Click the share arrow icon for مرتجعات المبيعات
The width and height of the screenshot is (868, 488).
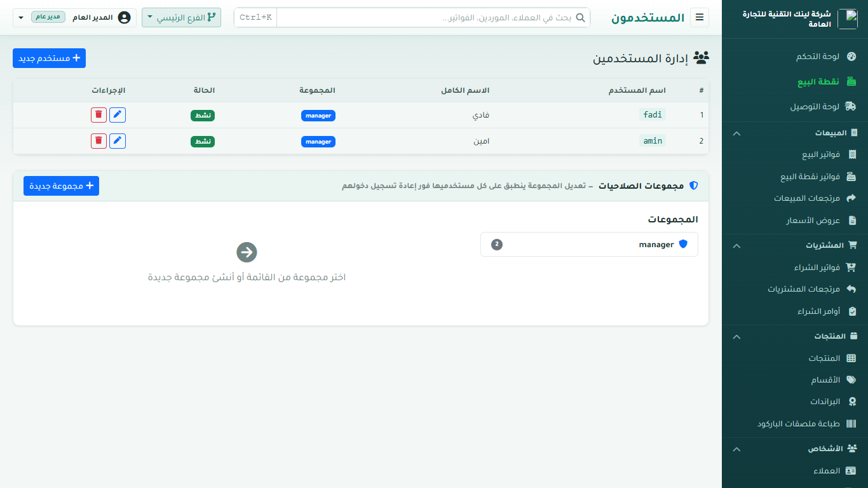point(852,198)
